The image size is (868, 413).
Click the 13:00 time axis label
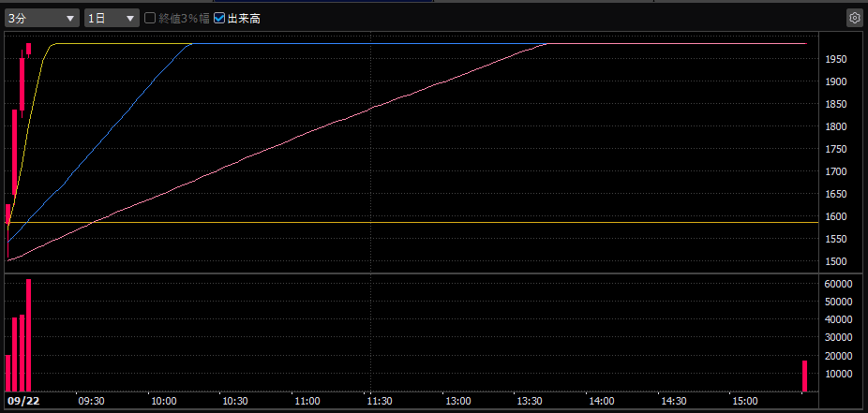pyautogui.click(x=457, y=401)
